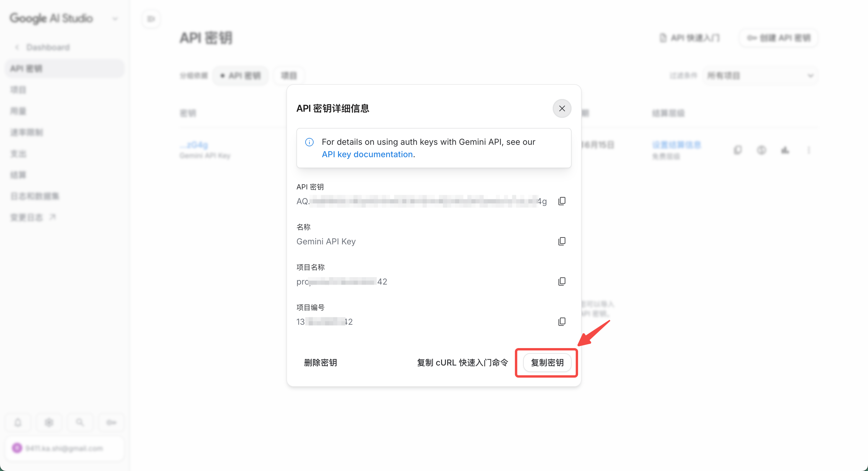Image resolution: width=868 pixels, height=471 pixels.
Task: Click the API 密钥详细信息 dialog title
Action: point(332,108)
